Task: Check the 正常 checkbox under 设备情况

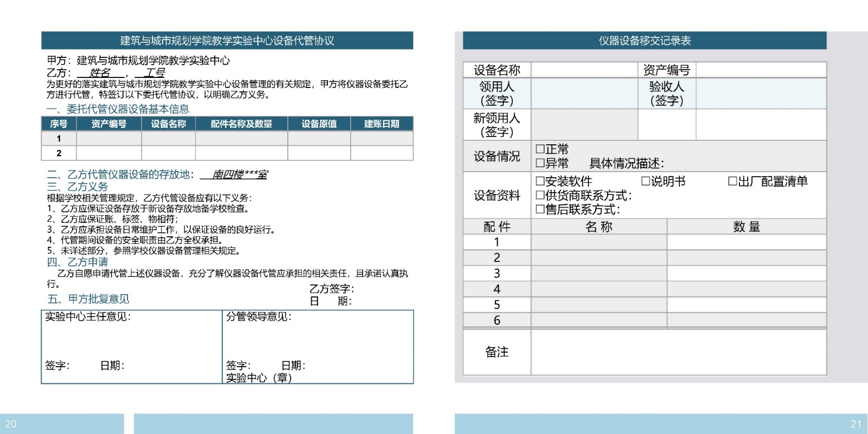Action: click(540, 149)
